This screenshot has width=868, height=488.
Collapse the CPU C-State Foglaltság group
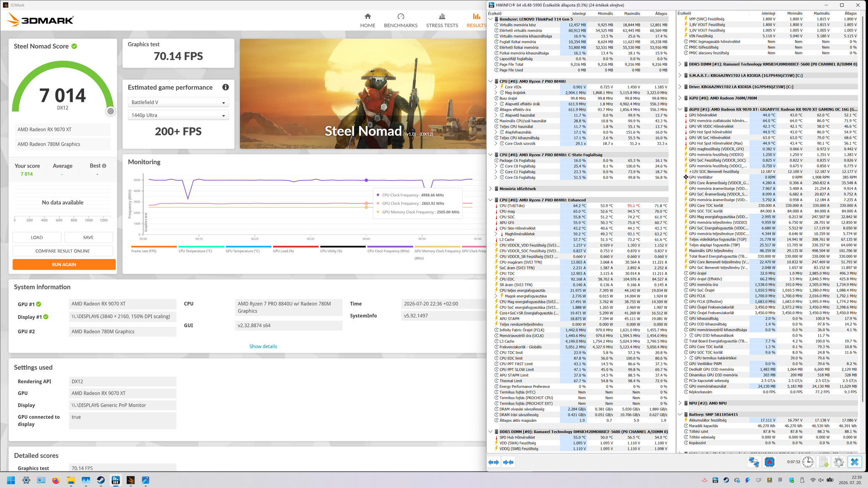(x=490, y=155)
